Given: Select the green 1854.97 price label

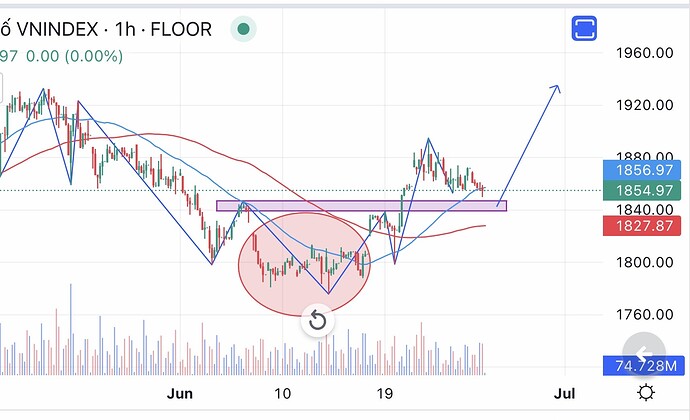Looking at the screenshot, I should click(x=642, y=190).
